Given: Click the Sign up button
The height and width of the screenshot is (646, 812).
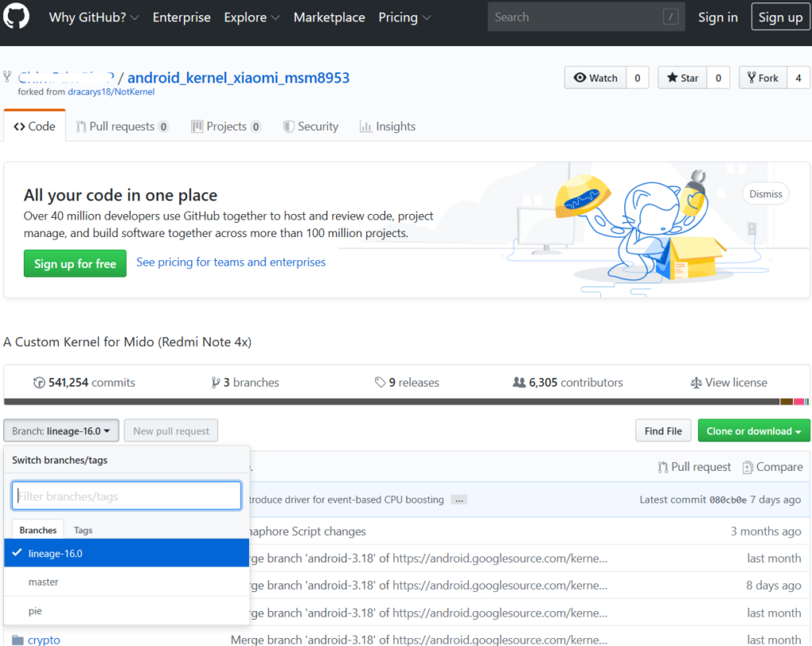Looking at the screenshot, I should click(780, 17).
